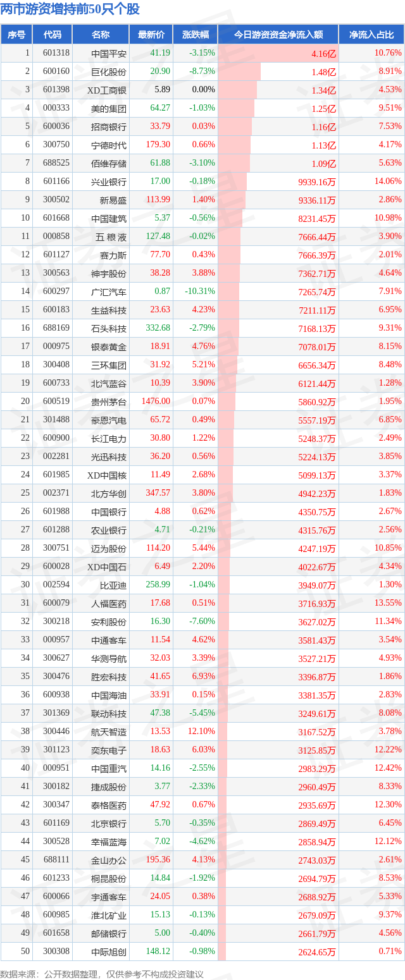Click stock name 金山办公

pos(109,861)
